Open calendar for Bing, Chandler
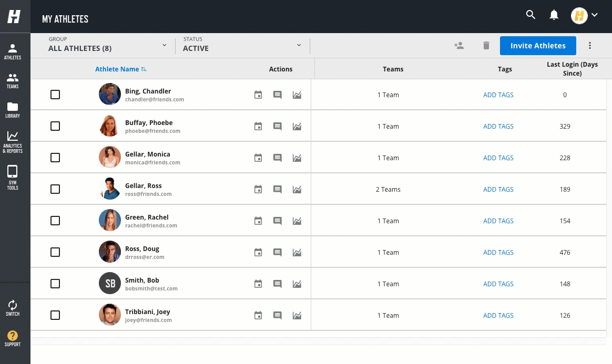Image resolution: width=612 pixels, height=364 pixels. point(258,95)
